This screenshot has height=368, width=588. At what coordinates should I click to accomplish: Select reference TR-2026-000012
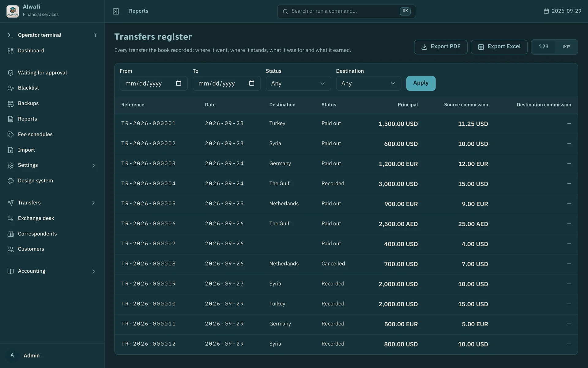149,344
